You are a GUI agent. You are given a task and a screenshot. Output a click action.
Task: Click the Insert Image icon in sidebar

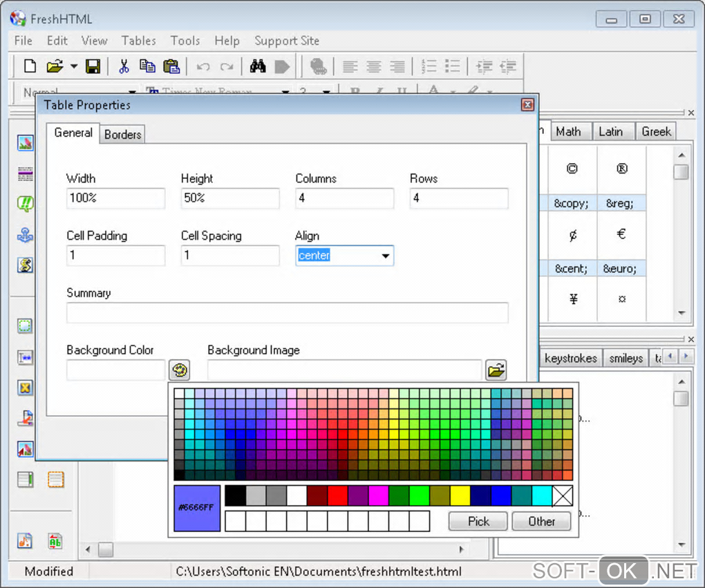coord(25,143)
